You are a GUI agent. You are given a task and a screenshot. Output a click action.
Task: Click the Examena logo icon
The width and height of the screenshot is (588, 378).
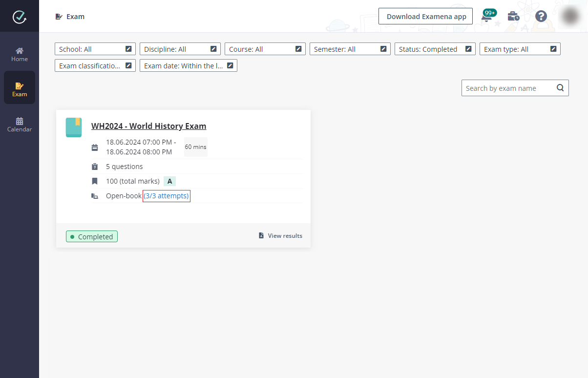point(20,17)
